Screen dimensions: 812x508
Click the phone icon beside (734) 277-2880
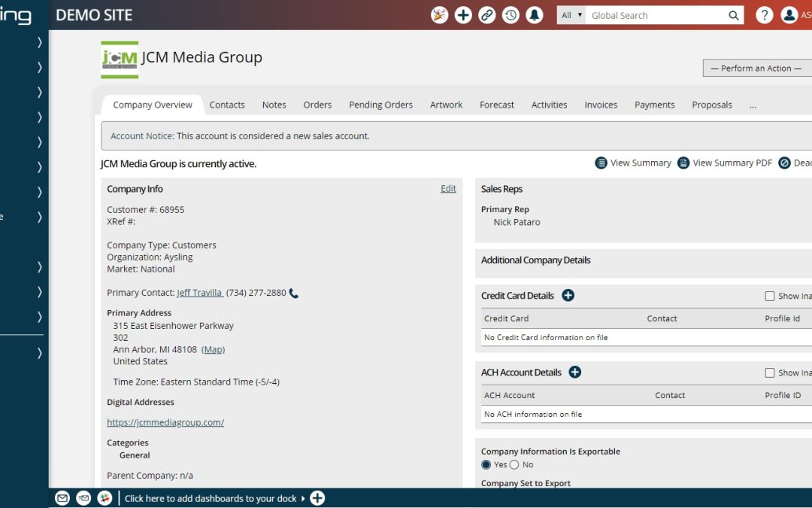coord(294,294)
